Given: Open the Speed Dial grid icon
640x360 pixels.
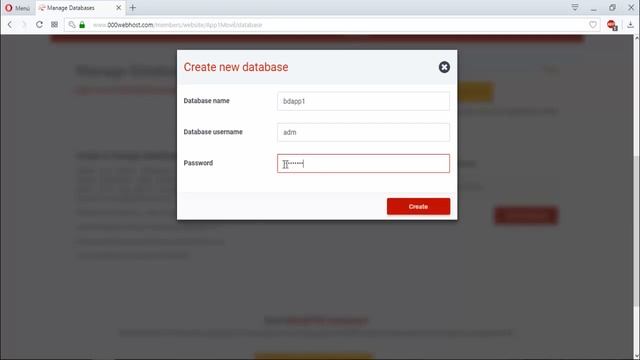Looking at the screenshot, I should click(54, 24).
